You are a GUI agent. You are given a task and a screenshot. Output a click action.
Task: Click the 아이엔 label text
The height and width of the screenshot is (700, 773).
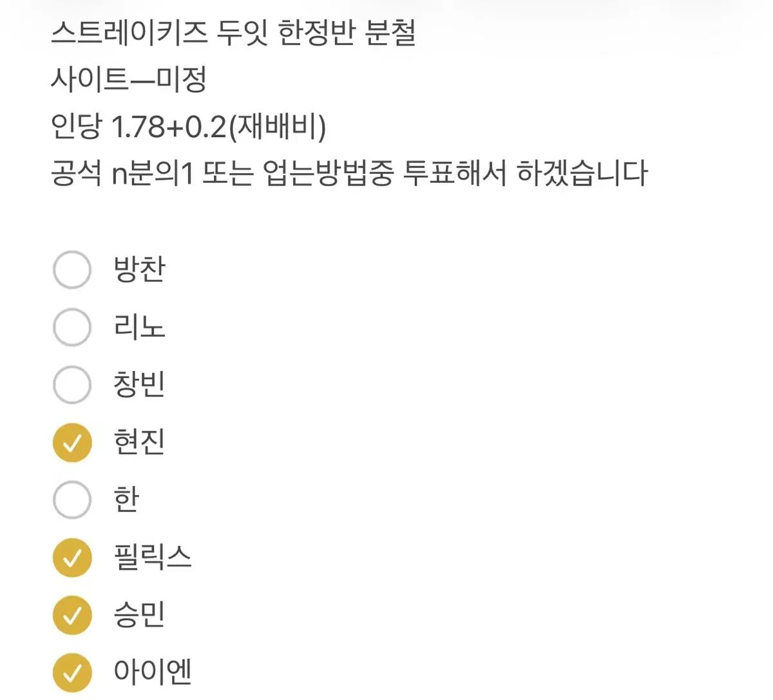coord(152,671)
